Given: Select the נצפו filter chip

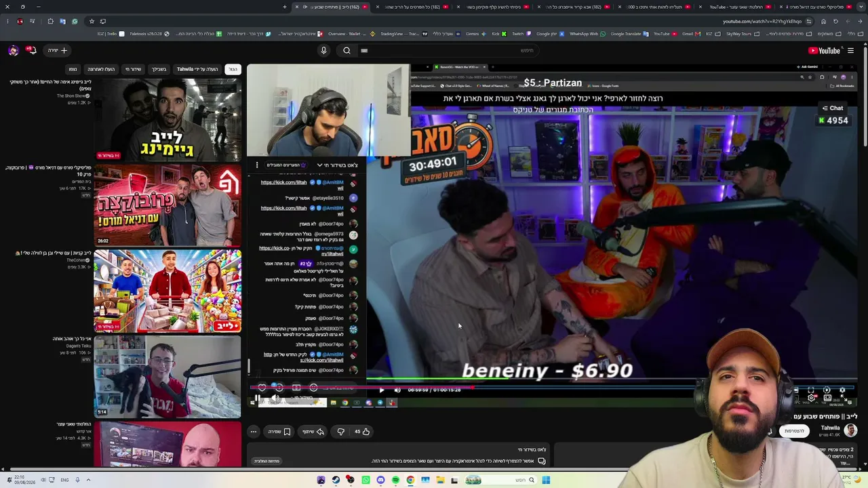Looking at the screenshot, I should (73, 69).
